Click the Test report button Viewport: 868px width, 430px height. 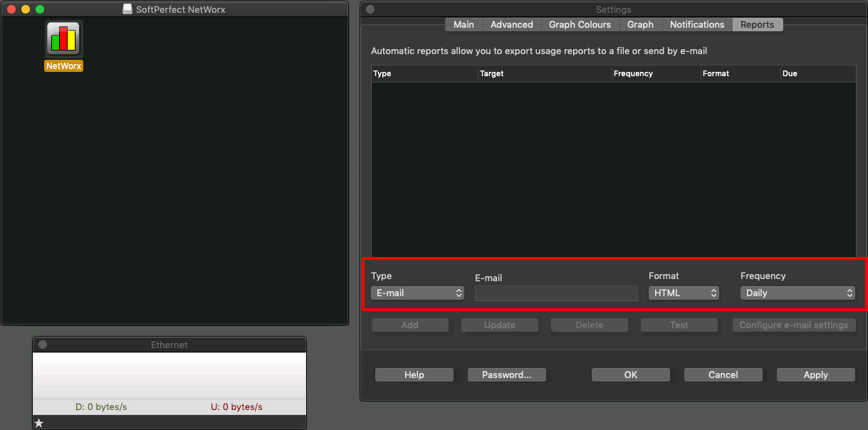point(679,325)
